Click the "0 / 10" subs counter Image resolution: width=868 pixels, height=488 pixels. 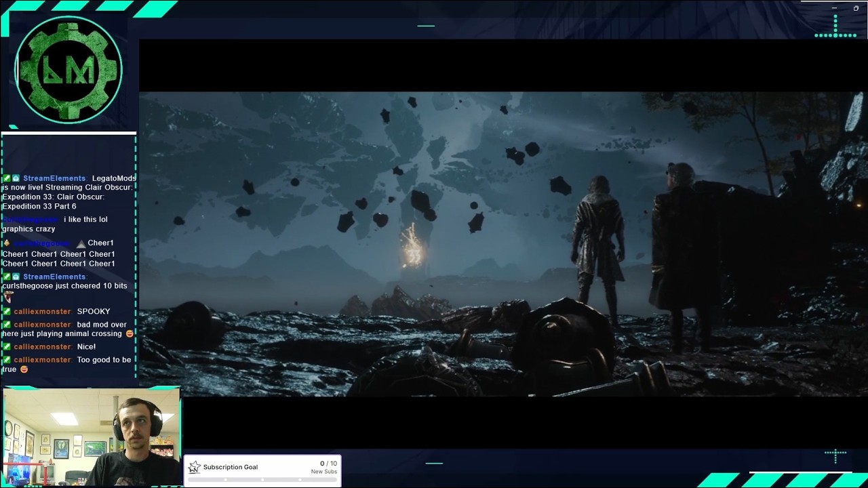(328, 464)
